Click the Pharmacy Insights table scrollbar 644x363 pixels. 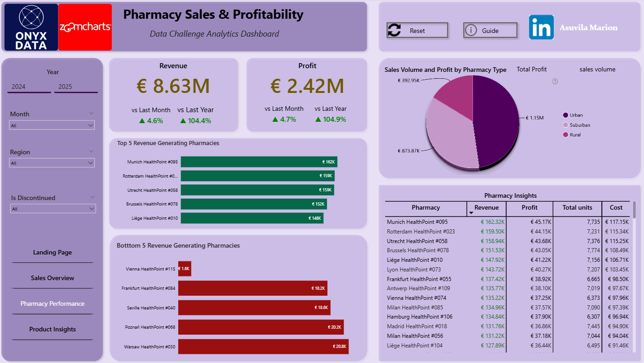pyautogui.click(x=634, y=210)
